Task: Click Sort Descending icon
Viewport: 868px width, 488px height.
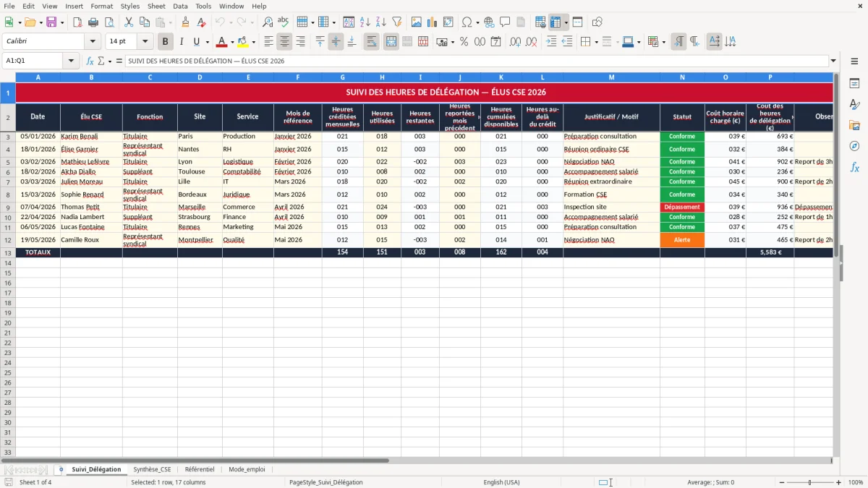Action: coord(380,22)
